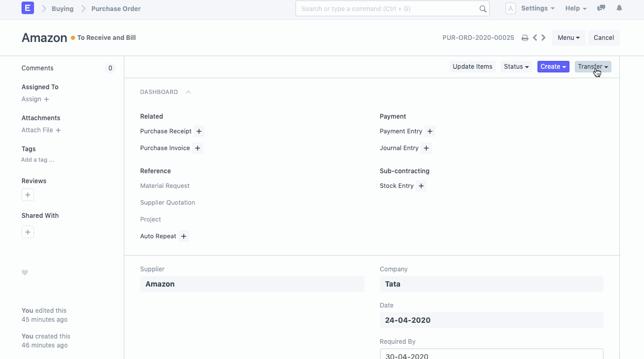Open the Transfer dropdown

tap(593, 67)
